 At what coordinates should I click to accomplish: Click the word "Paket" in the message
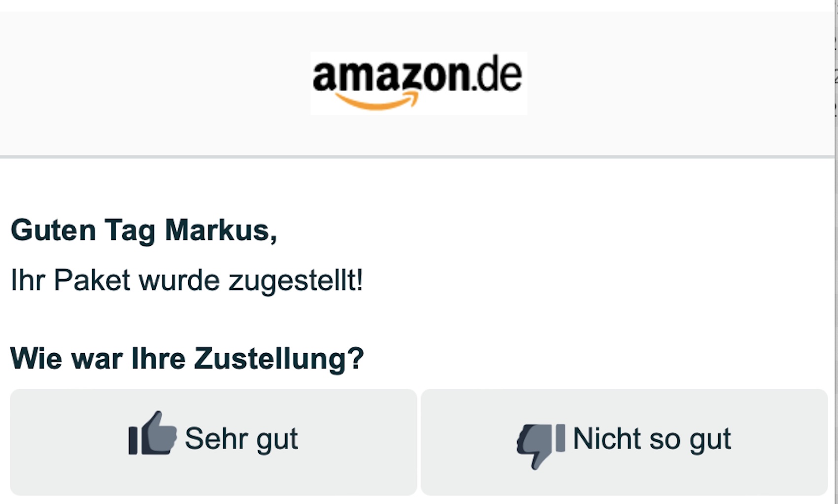(92, 280)
